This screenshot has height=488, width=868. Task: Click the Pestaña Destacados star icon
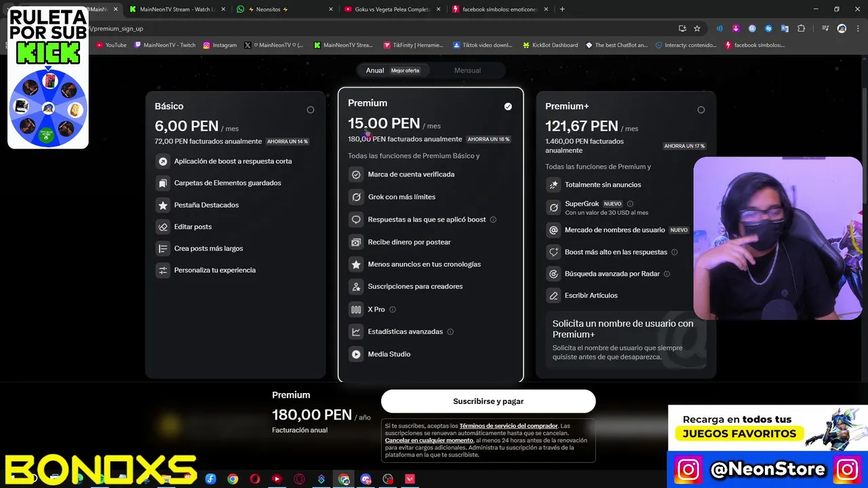[163, 205]
